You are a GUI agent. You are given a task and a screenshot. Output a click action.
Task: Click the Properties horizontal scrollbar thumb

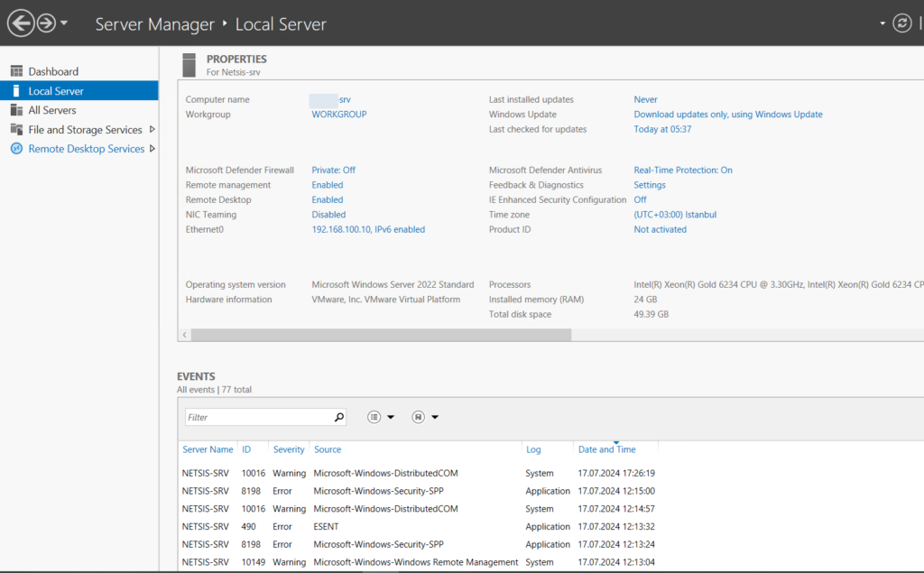point(382,335)
